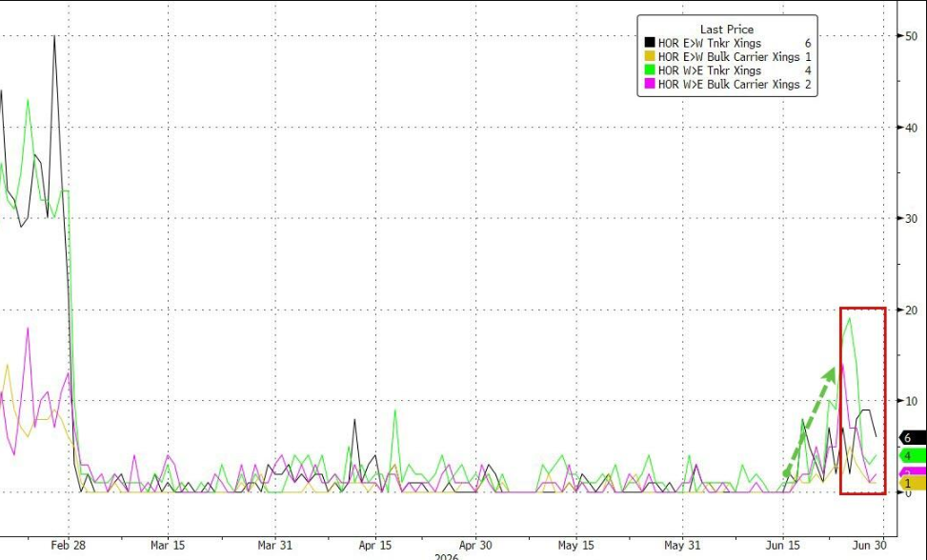Click the 'Mar 31' date label

point(275,545)
